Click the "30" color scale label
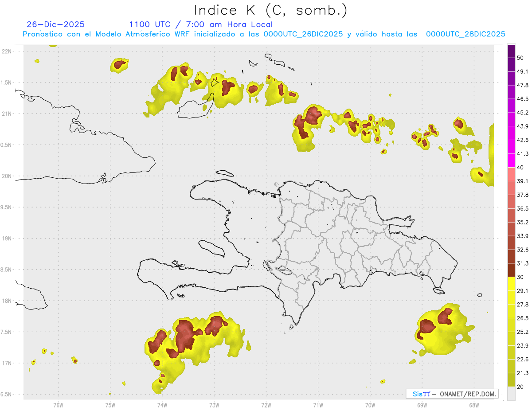532x411 pixels. click(520, 277)
